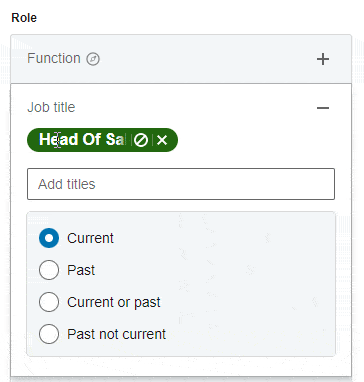Remove the Head Of Sa title pill
364x382 pixels.
[162, 140]
